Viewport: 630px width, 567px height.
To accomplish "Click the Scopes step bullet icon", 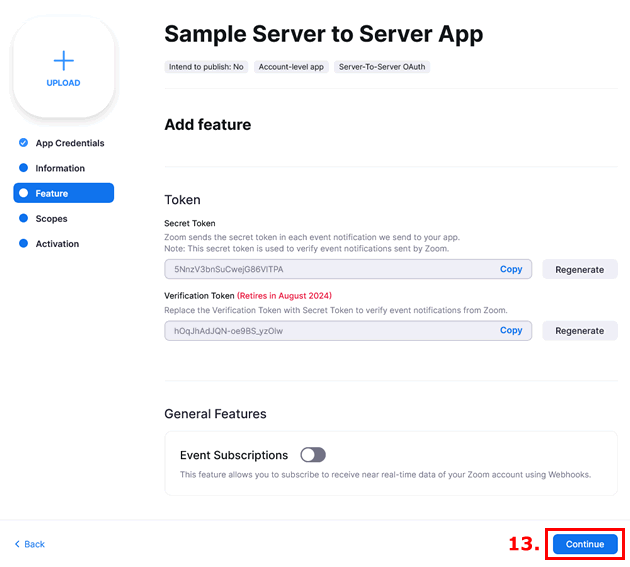I will (23, 218).
